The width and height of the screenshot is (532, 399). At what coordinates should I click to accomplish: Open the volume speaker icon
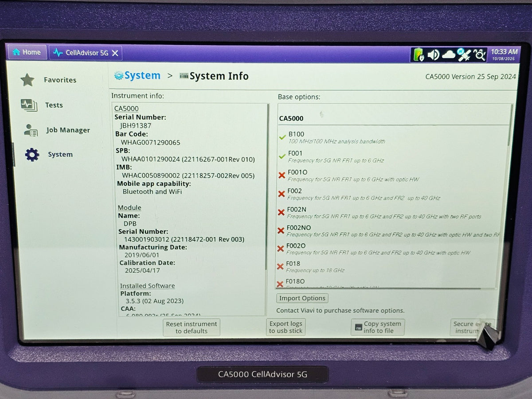point(433,55)
